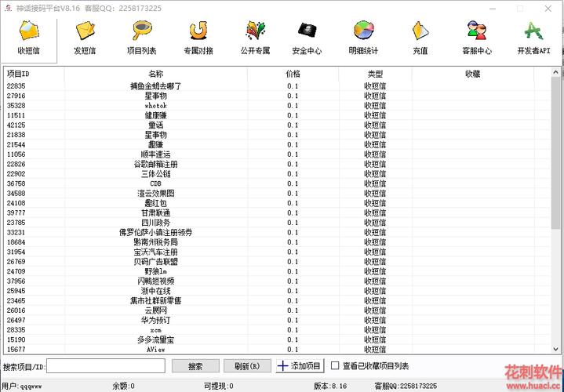Click 客服QQ:2258173225 in status bar
The width and height of the screenshot is (564, 392).
click(406, 387)
